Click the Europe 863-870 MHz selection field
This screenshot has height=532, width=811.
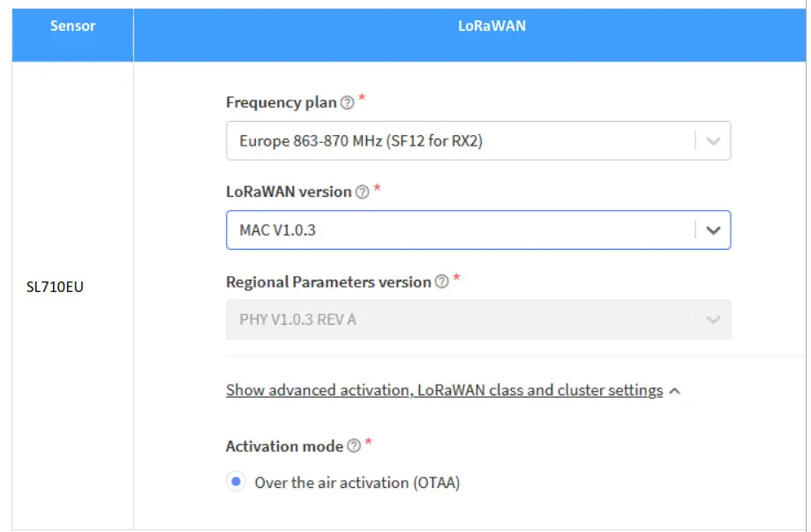tap(459, 141)
